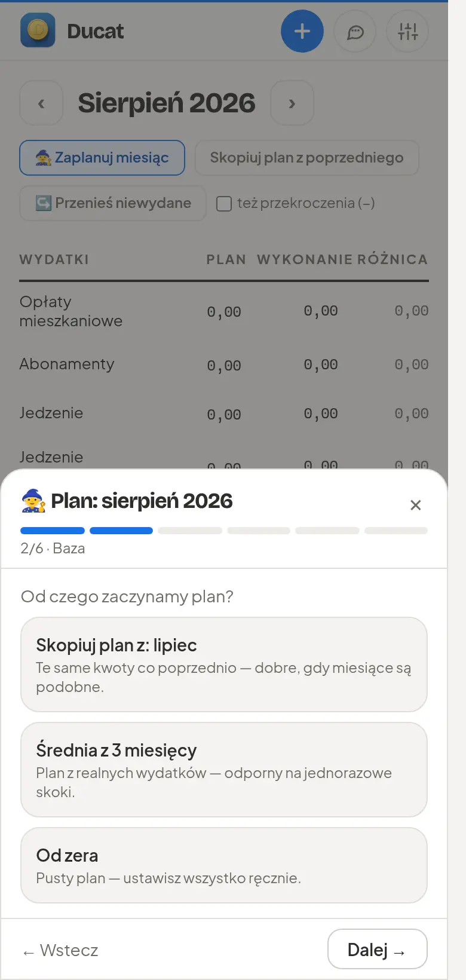466x980 pixels.
Task: Open the sliders settings icon
Action: [408, 31]
